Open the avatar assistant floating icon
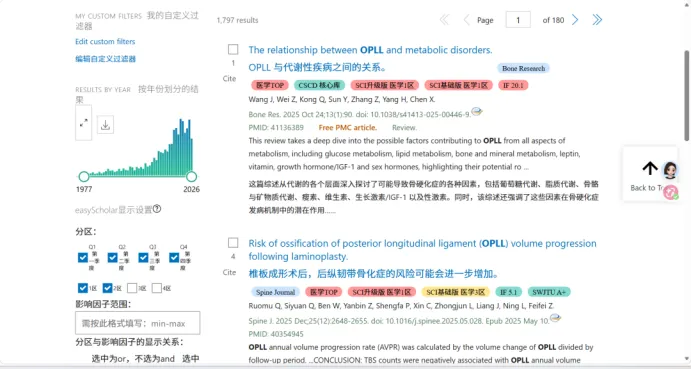Screen dimensions: 692x369 [670, 170]
